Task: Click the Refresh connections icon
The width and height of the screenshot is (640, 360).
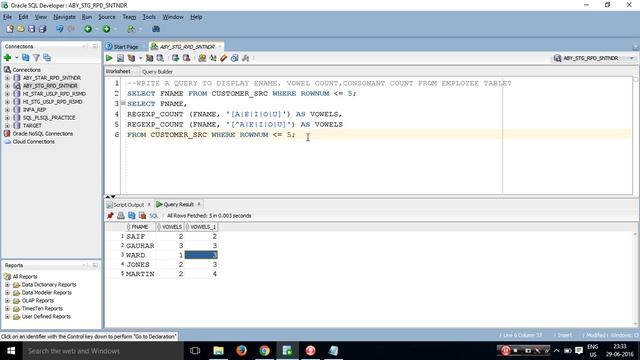Action: [x=25, y=58]
